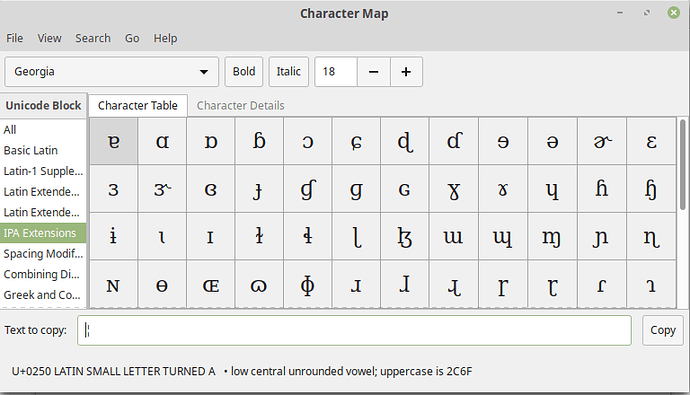Click the font size field showing 18
690x395 pixels.
click(x=336, y=71)
